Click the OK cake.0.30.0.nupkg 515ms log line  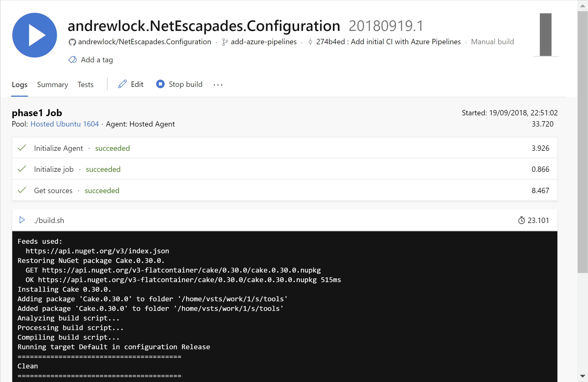183,280
